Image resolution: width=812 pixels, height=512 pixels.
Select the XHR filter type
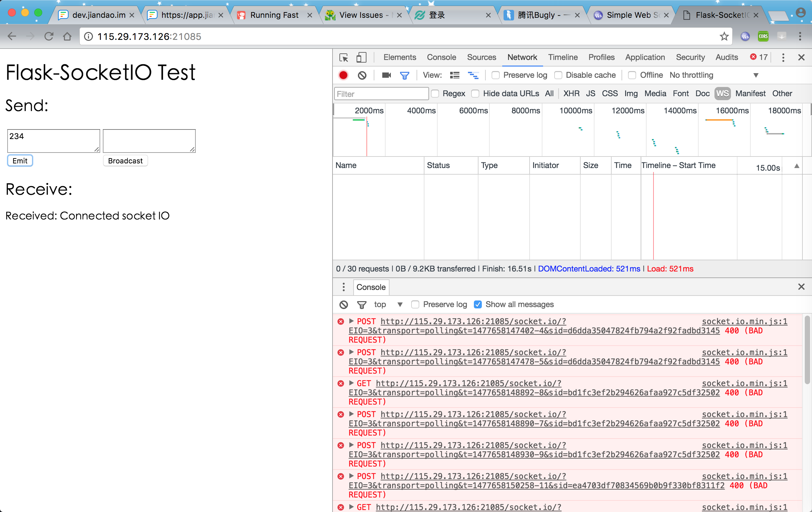click(x=571, y=93)
